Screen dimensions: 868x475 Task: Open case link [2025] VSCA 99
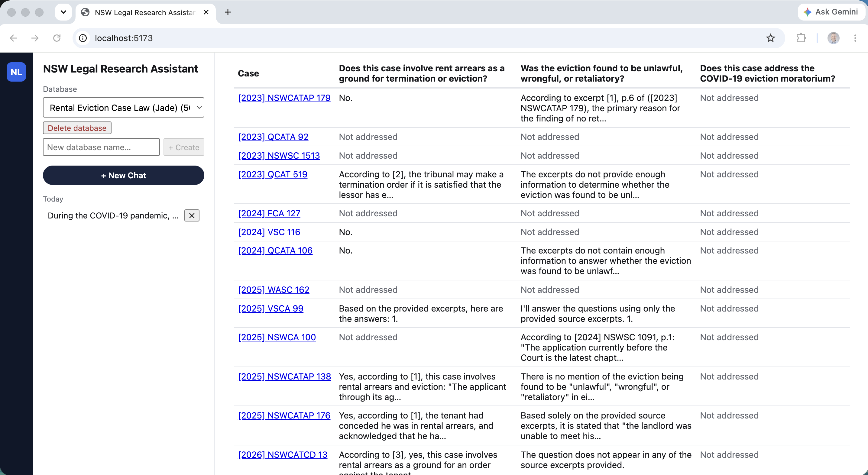pos(270,309)
